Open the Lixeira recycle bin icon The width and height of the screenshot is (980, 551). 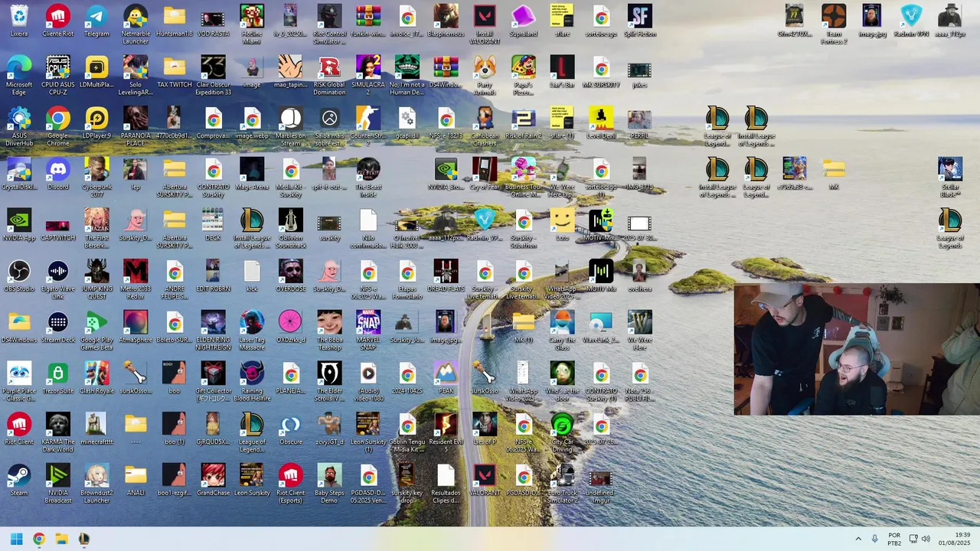point(19,21)
